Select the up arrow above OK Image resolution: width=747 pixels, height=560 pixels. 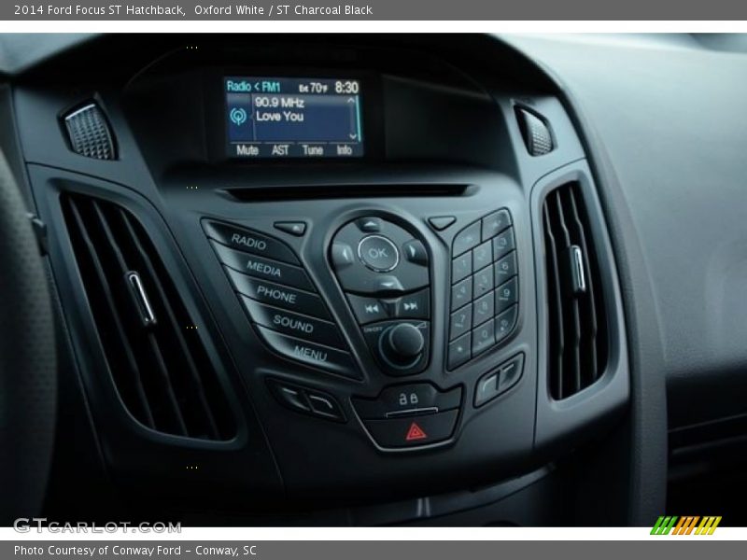(369, 225)
